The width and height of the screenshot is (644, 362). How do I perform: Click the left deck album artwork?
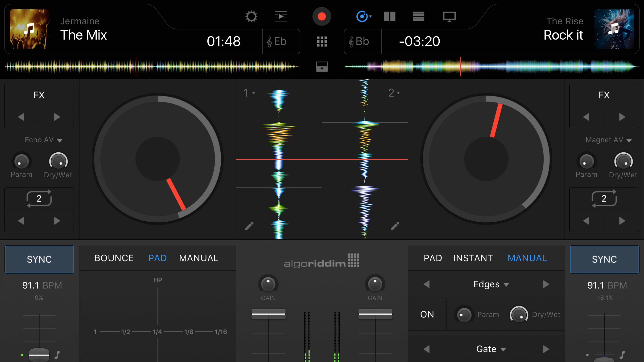pos(29,29)
